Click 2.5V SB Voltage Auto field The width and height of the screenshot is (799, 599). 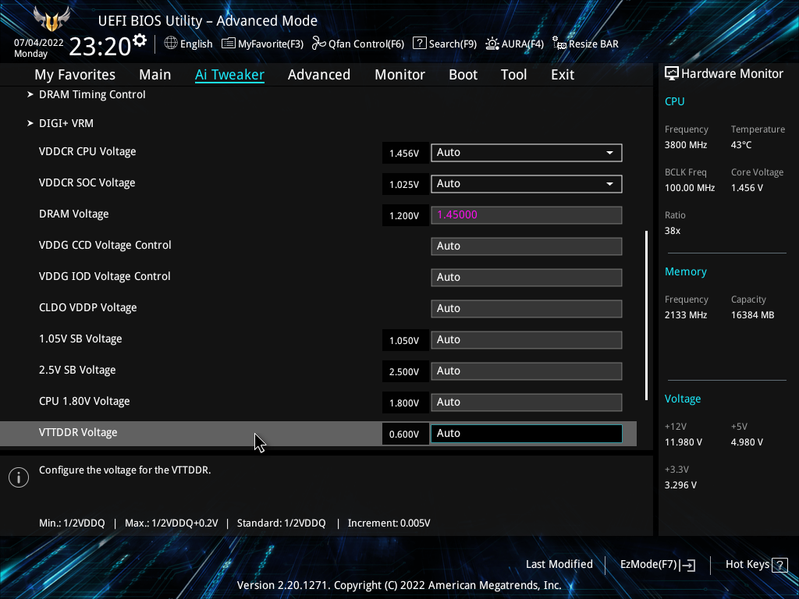(526, 371)
